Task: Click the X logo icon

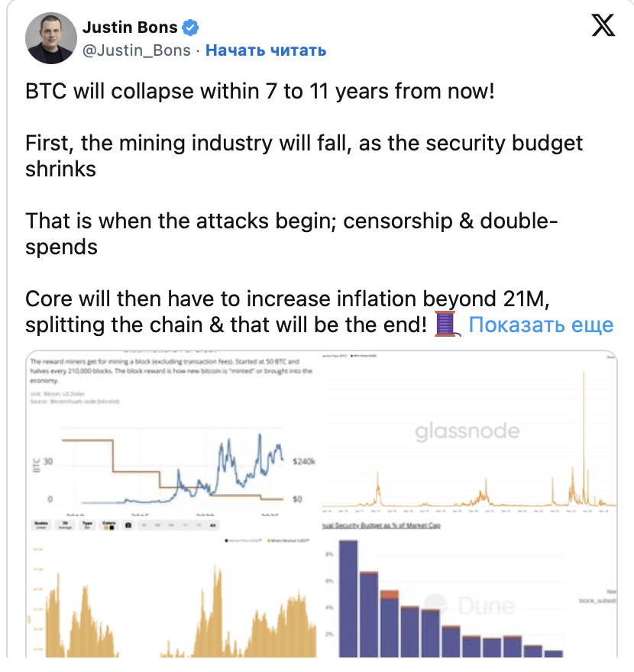Action: coord(603,27)
